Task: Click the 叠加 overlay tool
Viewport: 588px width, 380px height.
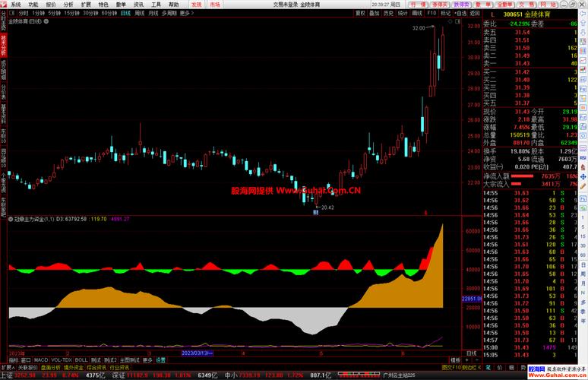Action: tap(375, 13)
